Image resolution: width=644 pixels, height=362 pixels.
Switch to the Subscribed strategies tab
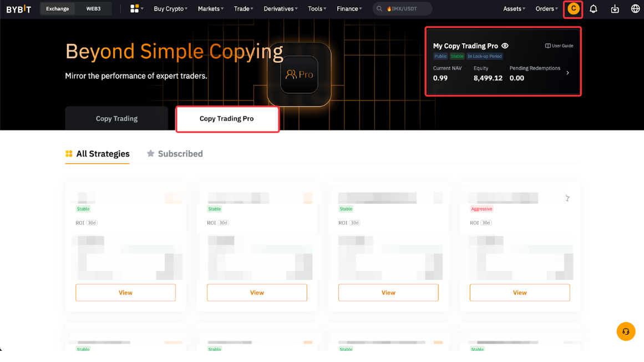175,154
